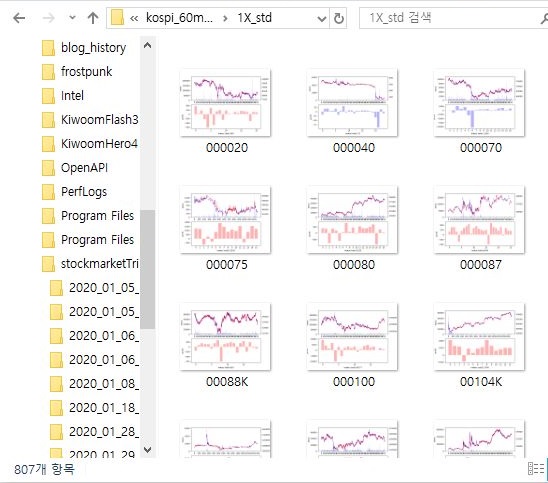Click the blog_history folder icon
548x483 pixels.
[48, 48]
